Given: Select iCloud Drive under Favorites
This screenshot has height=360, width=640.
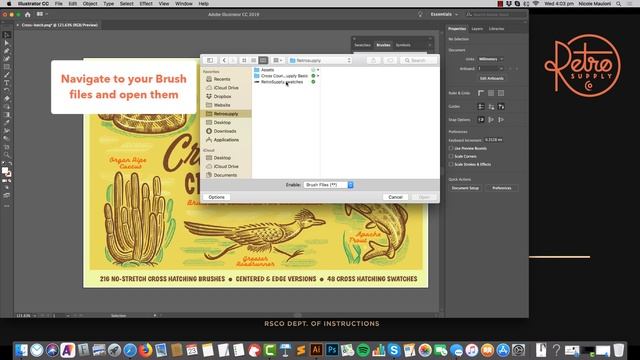Looking at the screenshot, I should point(226,88).
